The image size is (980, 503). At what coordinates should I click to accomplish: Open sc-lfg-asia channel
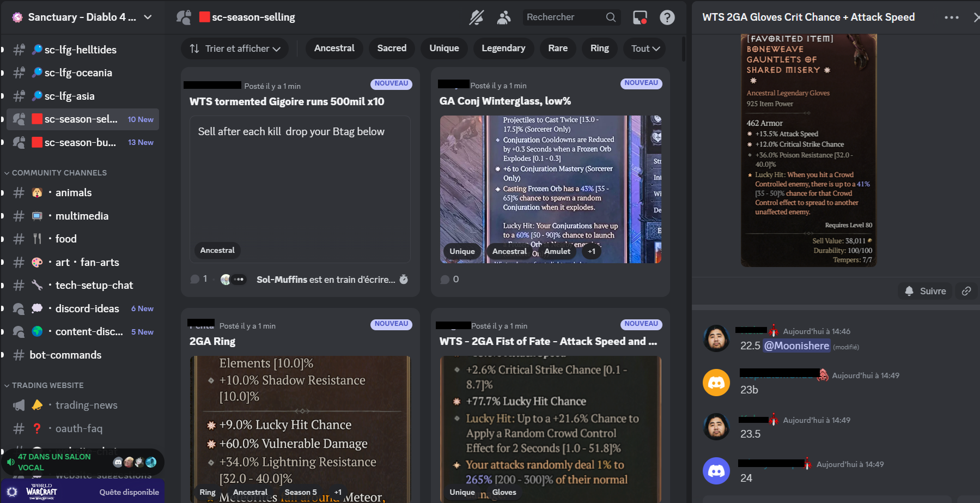83,96
